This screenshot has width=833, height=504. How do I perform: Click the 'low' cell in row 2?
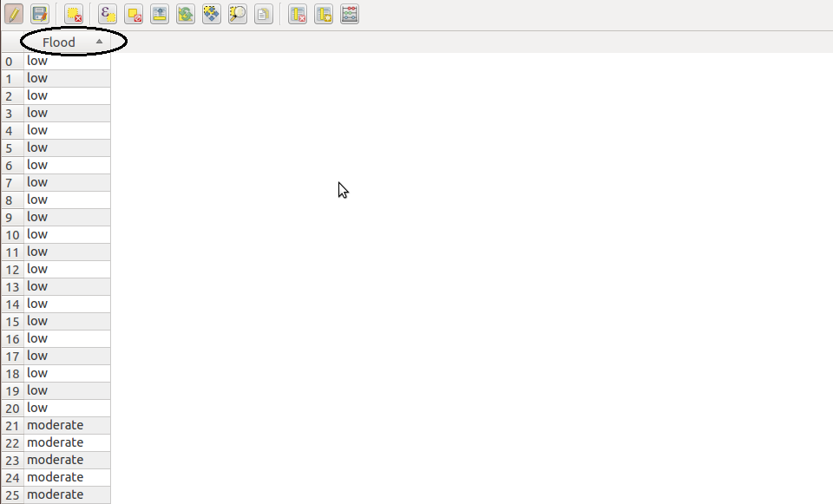tap(68, 95)
